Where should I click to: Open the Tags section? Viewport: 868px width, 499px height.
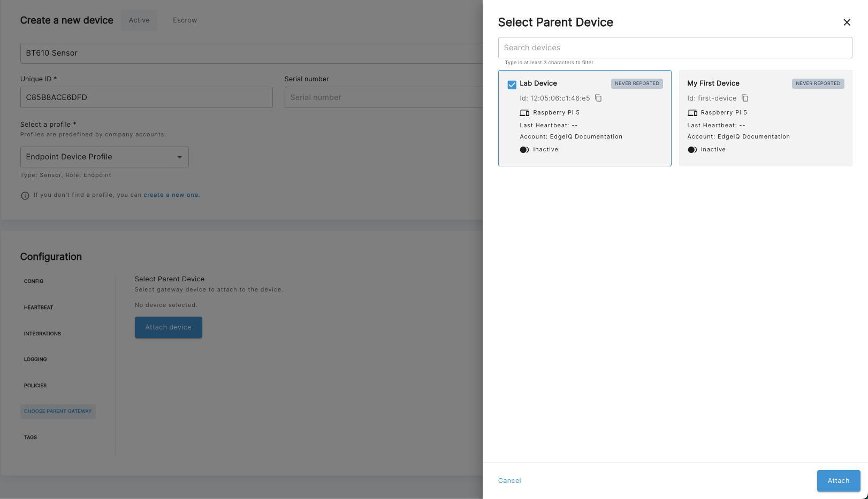31,437
